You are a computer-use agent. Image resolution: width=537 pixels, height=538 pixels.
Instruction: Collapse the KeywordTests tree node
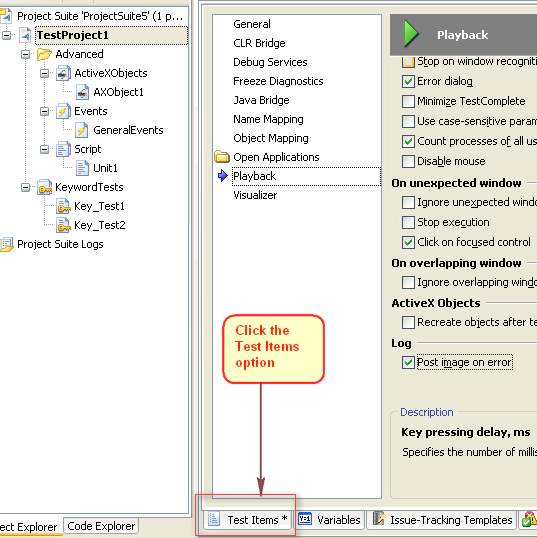coord(25,187)
